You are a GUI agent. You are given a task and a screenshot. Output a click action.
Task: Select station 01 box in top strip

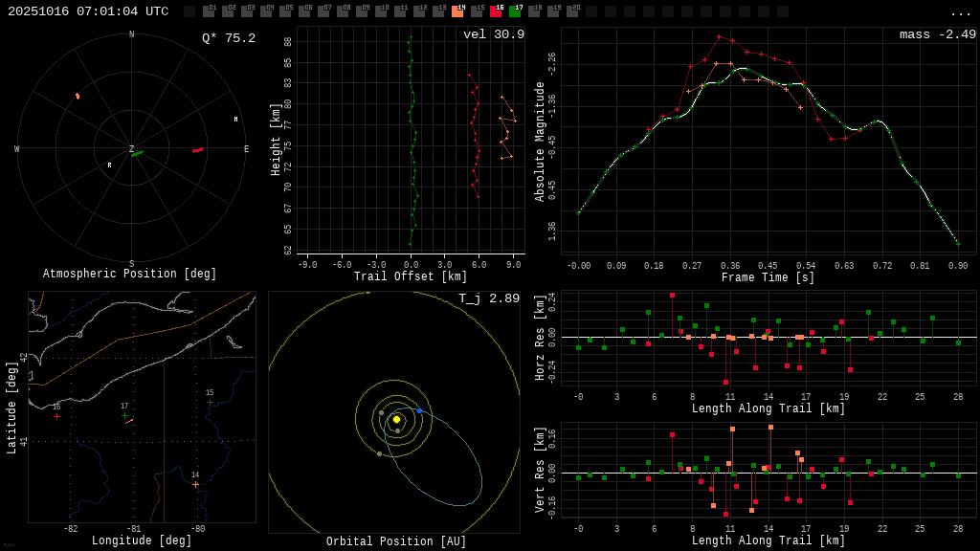tap(209, 11)
